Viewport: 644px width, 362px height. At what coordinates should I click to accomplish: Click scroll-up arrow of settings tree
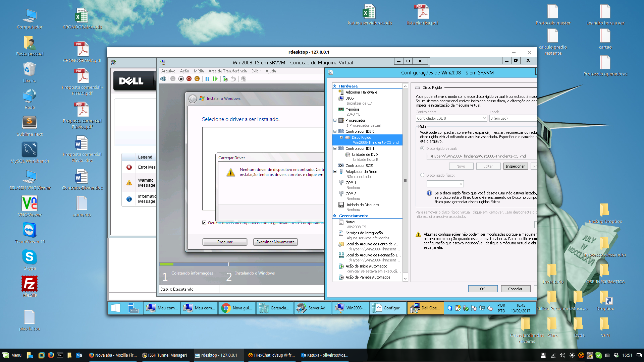[405, 86]
